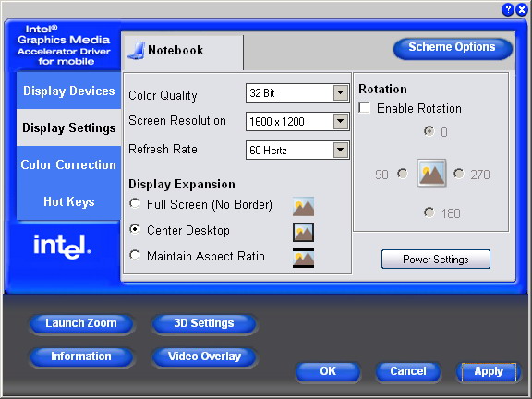Click the help question mark icon
This screenshot has height=399, width=532.
coord(508,9)
